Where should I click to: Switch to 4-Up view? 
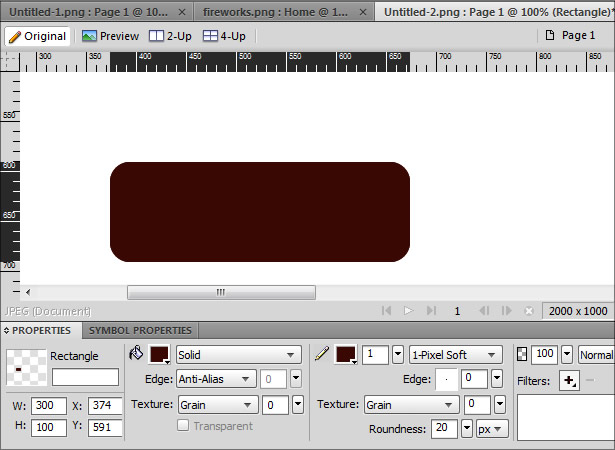(224, 36)
